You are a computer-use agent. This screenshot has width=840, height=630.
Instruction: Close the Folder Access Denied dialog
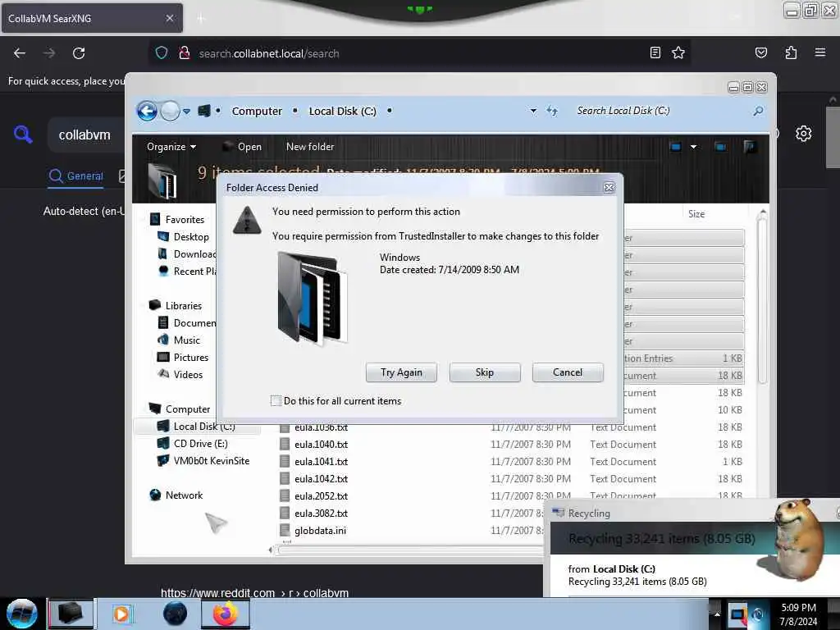point(609,188)
